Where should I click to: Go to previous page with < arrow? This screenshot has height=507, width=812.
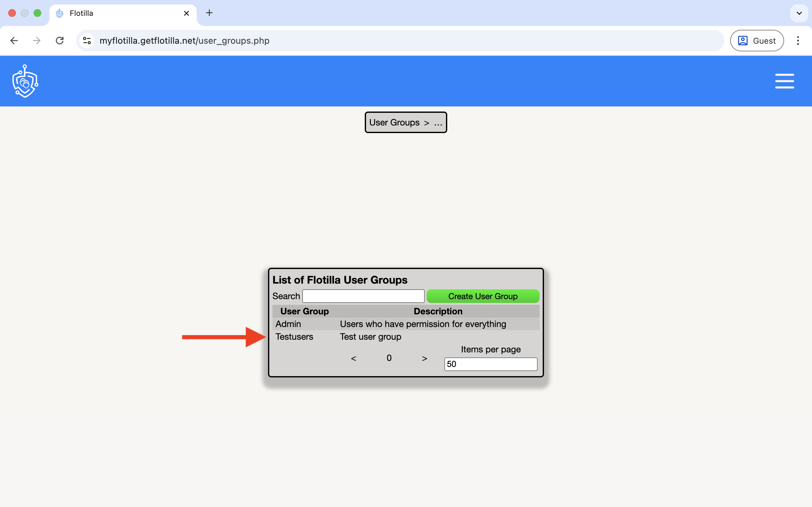coord(353,358)
